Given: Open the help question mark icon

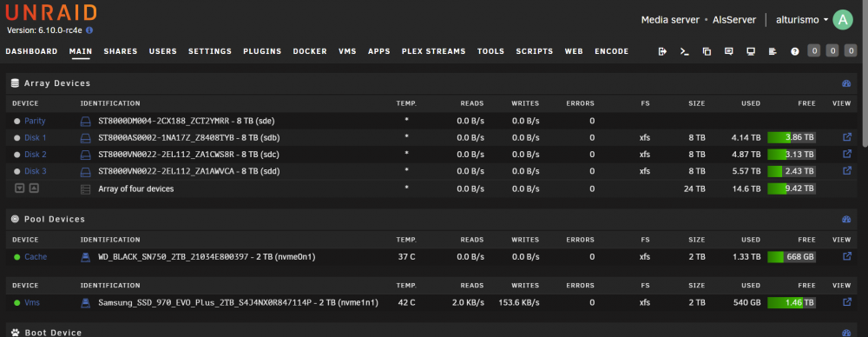Looking at the screenshot, I should 795,51.
